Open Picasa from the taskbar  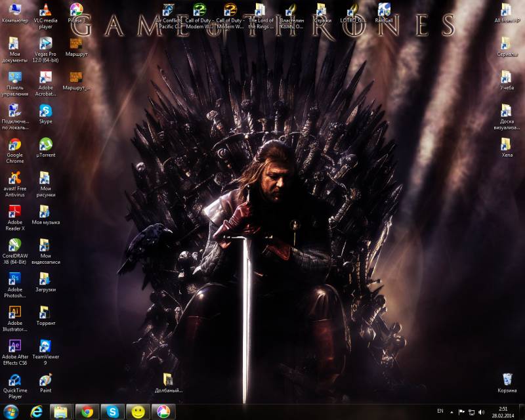point(163,412)
